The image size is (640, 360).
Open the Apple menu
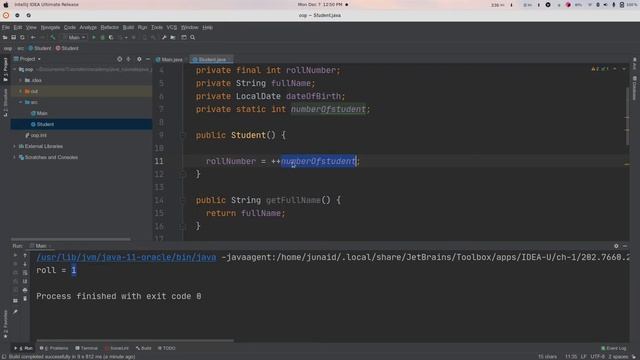point(6,5)
